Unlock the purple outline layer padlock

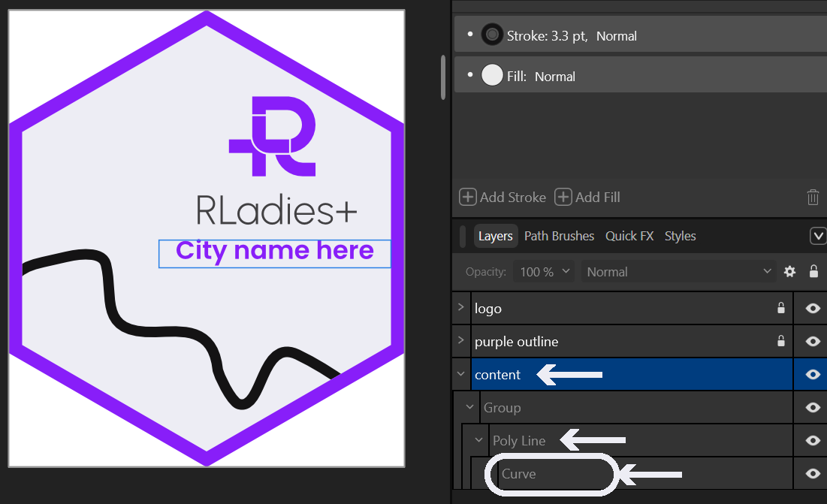click(781, 341)
